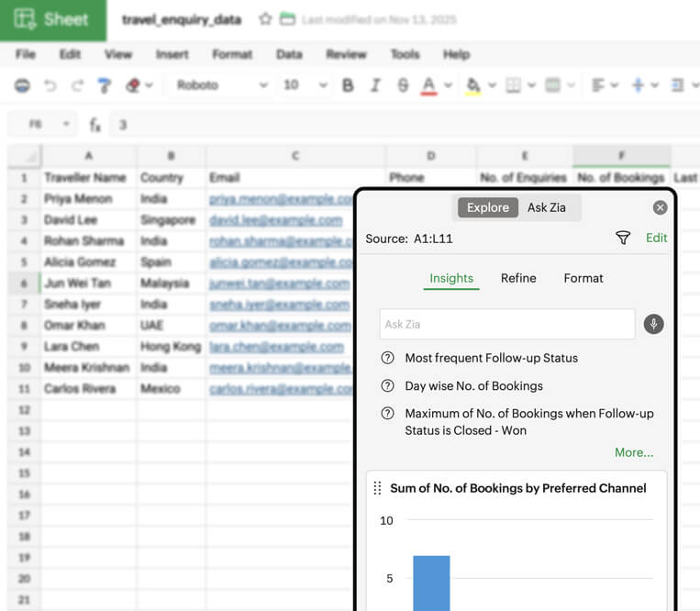Expand the borders dropdown arrow
Image resolution: width=700 pixels, height=611 pixels.
tap(532, 84)
